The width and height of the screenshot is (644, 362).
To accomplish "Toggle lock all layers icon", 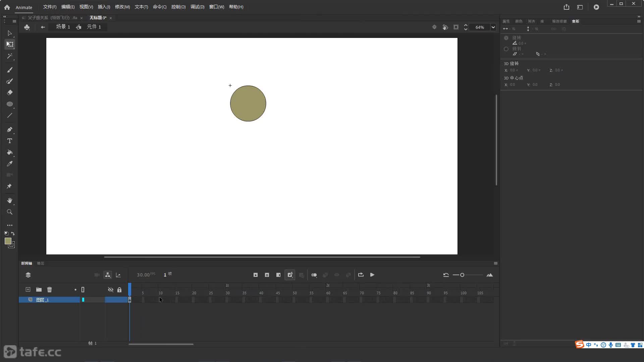I will 119,290.
